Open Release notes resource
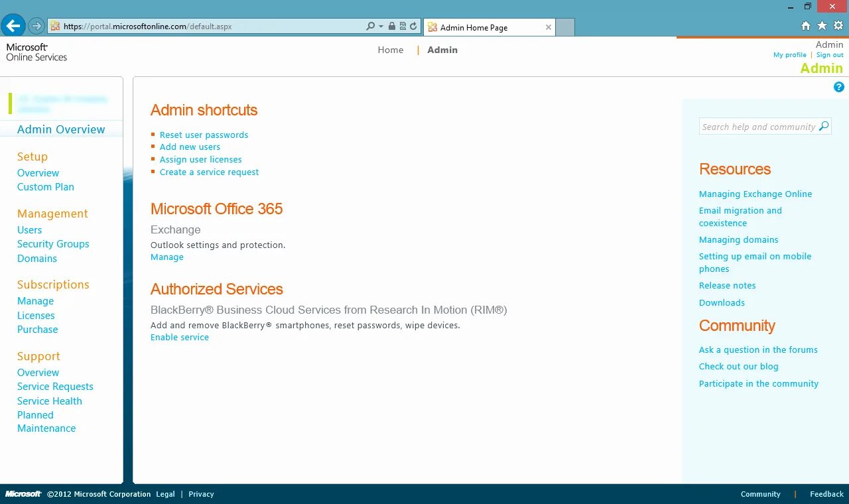849x504 pixels. [x=727, y=286]
